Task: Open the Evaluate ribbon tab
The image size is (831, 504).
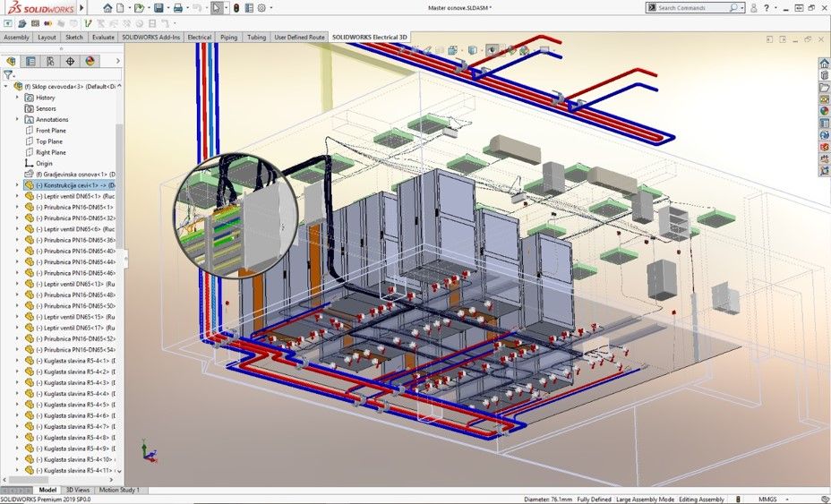Action: [103, 38]
